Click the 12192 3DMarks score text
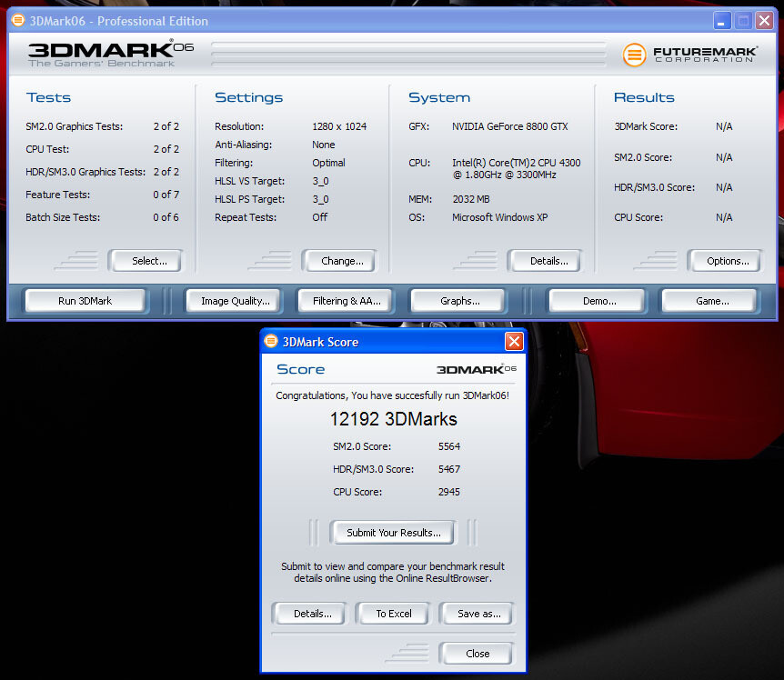The image size is (784, 680). pos(394,419)
